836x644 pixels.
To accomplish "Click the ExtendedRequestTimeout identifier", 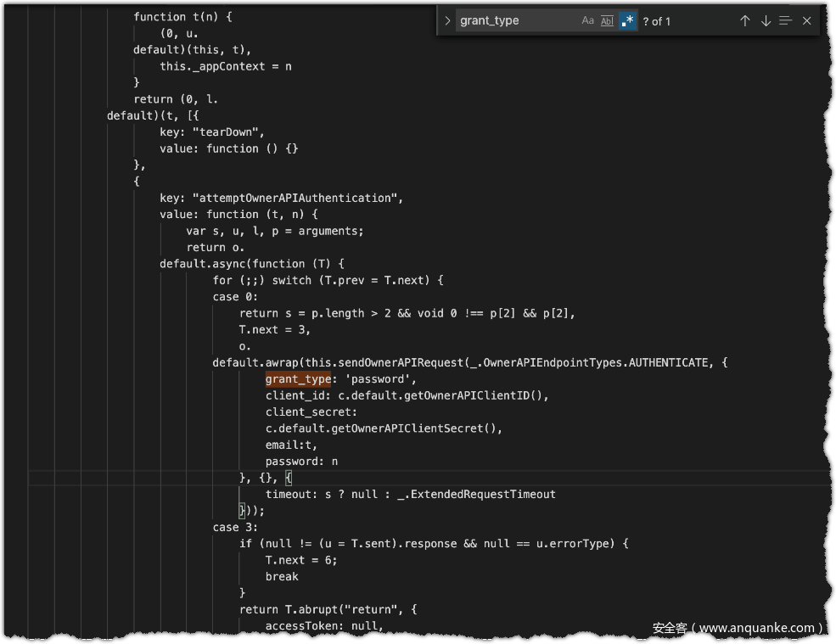I will 483,494.
